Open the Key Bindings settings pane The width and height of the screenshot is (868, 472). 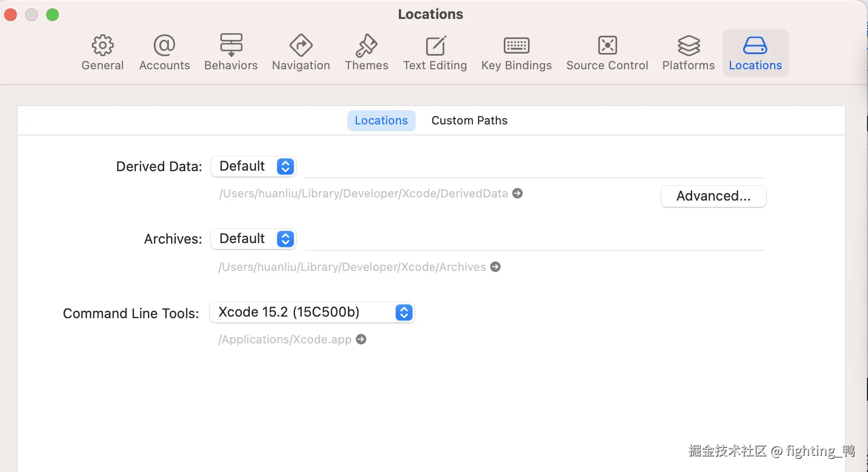tap(516, 53)
